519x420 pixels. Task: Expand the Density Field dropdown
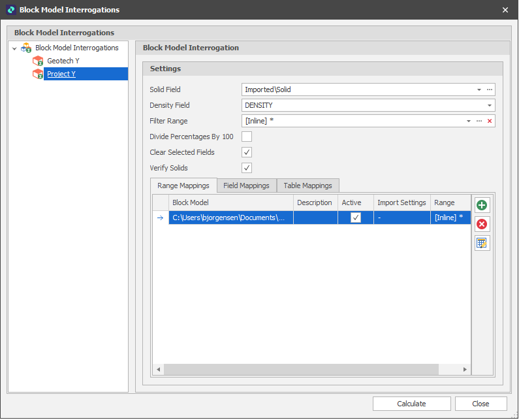(x=489, y=105)
